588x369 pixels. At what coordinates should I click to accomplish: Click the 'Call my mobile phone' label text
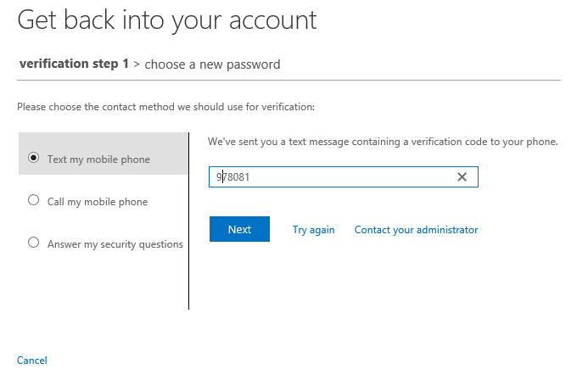tap(98, 202)
